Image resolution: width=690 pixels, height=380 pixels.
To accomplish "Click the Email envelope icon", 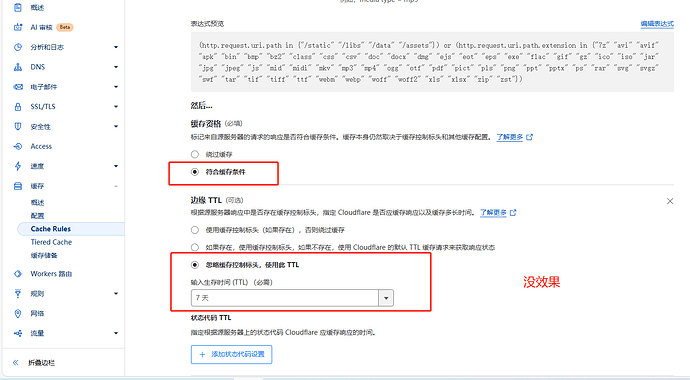I will coord(18,87).
